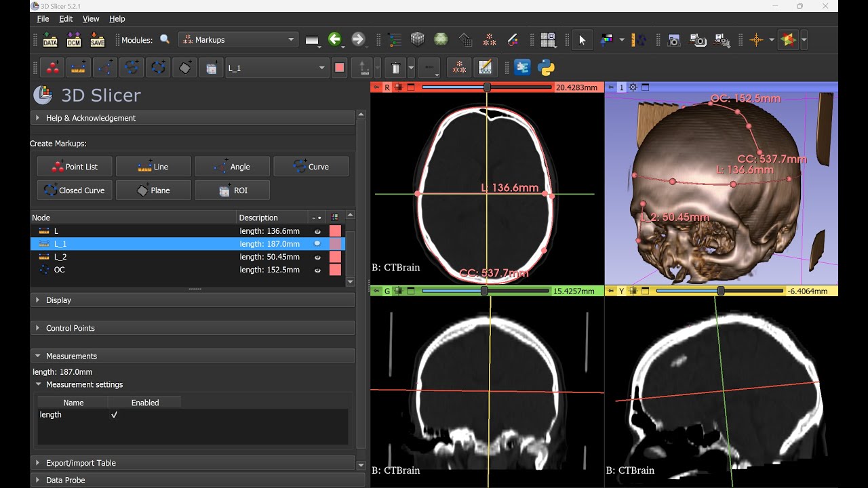
Task: Click the red slice offset slider
Action: click(487, 87)
